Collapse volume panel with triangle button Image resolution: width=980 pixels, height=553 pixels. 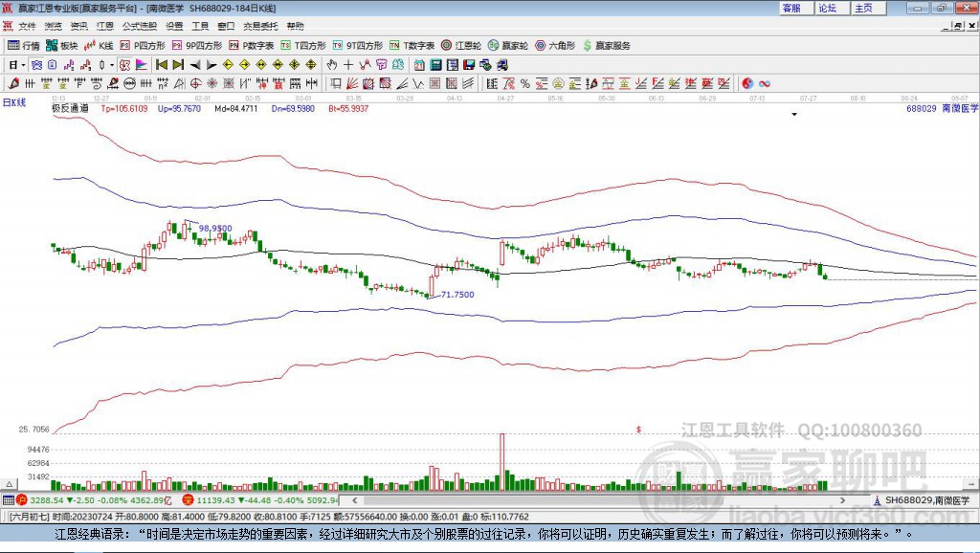[9, 484]
